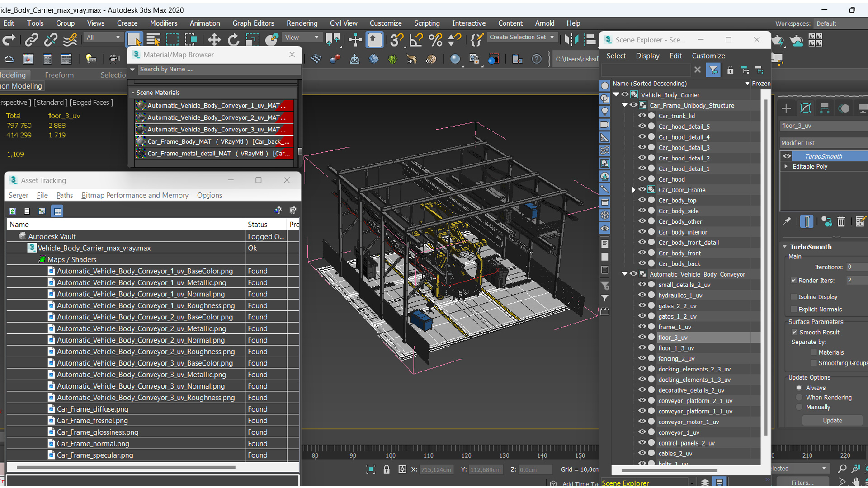Check Separate by Materials checkbox
The image size is (868, 488).
pyautogui.click(x=814, y=352)
